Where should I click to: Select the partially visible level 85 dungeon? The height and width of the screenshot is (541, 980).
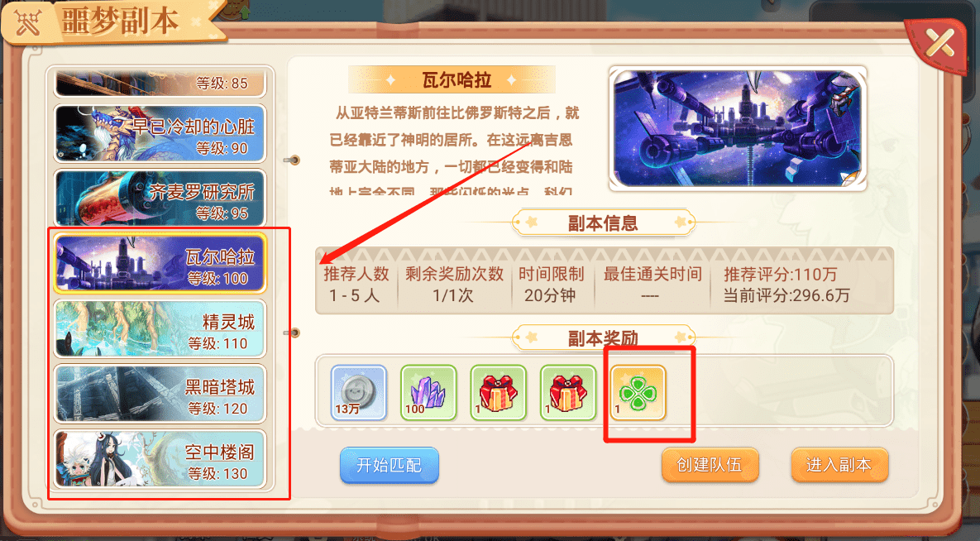pos(160,83)
